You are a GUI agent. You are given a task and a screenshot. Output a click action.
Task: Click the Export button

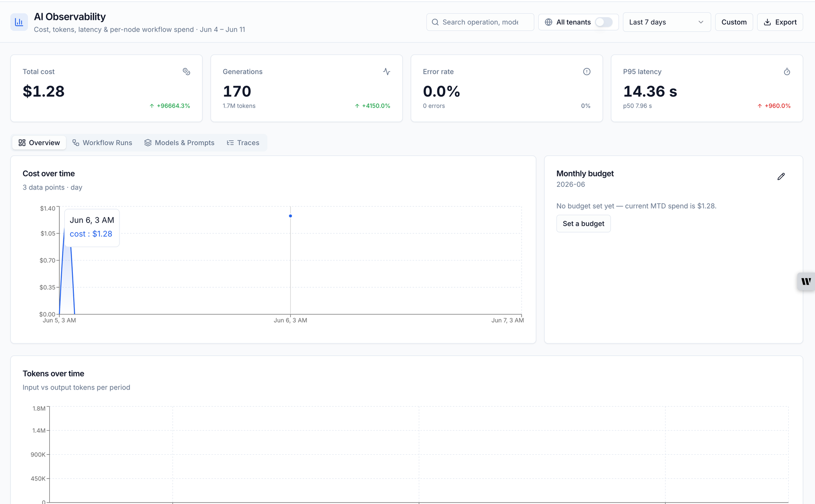pos(780,22)
